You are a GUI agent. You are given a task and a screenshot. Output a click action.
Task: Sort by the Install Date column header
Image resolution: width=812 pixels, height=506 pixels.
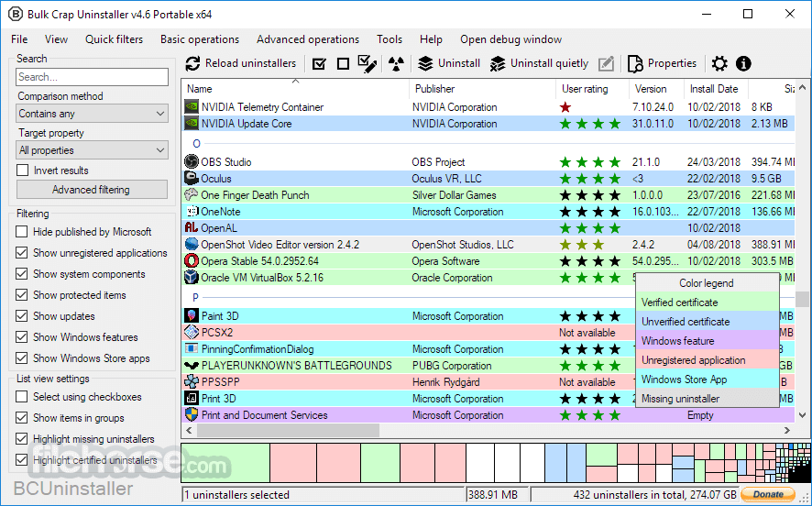point(716,89)
